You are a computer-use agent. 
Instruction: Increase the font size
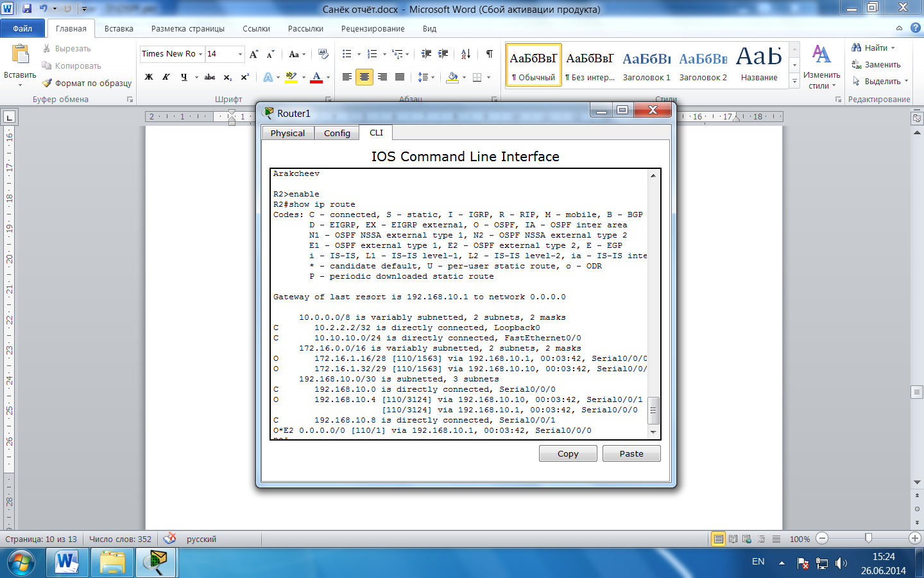coord(254,54)
